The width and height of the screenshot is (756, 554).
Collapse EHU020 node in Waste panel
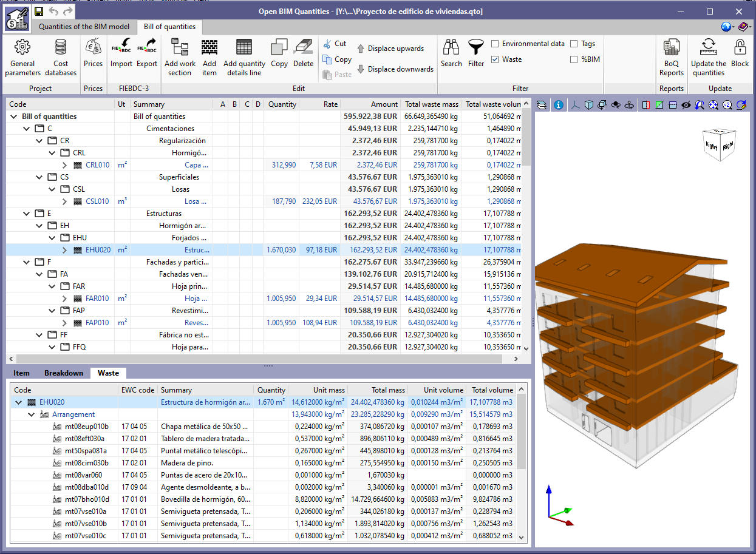tap(18, 402)
